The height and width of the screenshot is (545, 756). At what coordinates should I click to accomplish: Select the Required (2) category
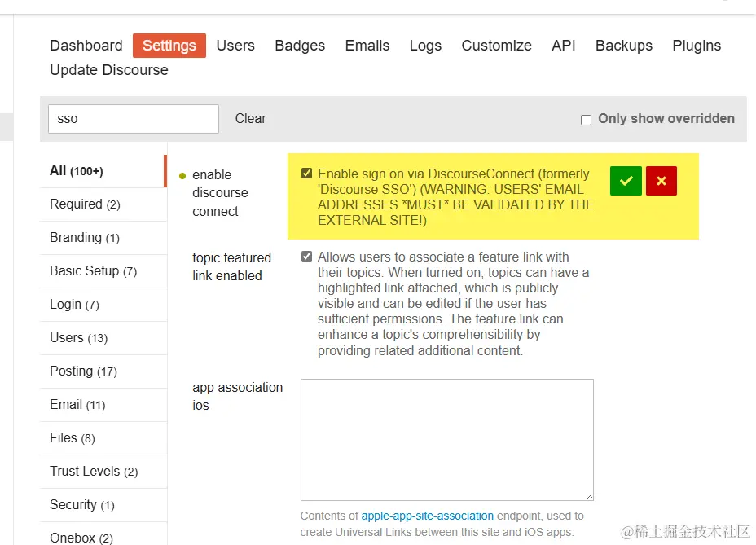(103, 204)
